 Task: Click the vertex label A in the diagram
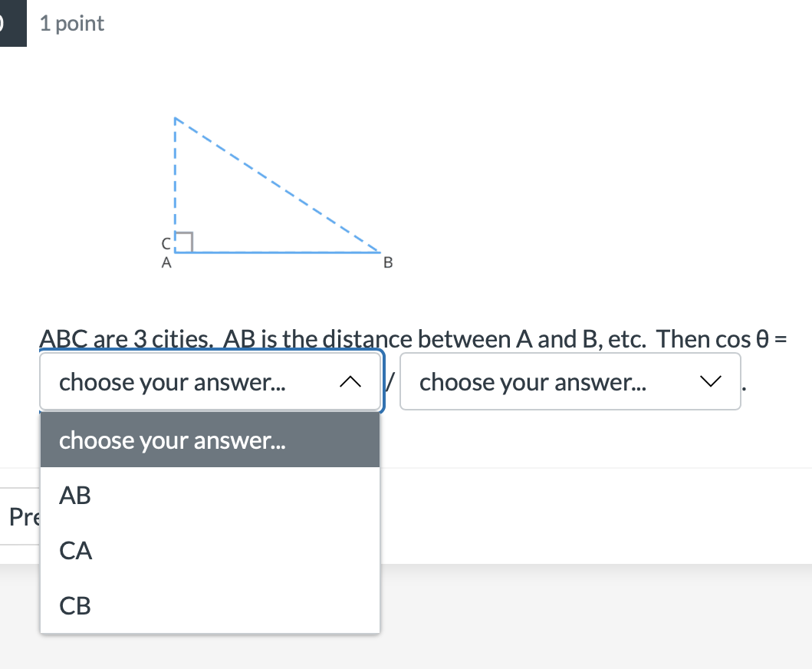tap(166, 262)
